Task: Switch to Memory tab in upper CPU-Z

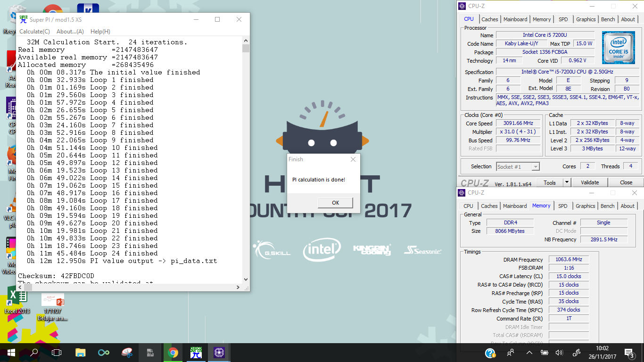Action: (x=542, y=19)
